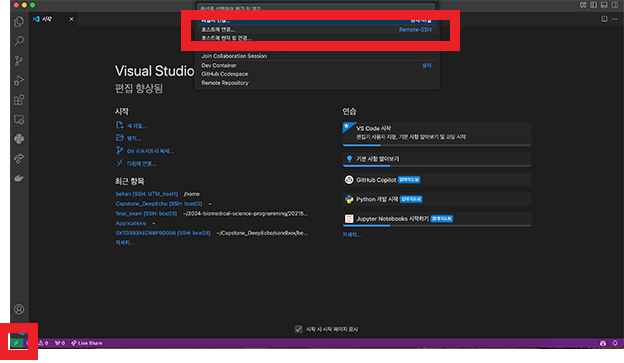Toggle the primary side bar from the title bar

(593, 5)
